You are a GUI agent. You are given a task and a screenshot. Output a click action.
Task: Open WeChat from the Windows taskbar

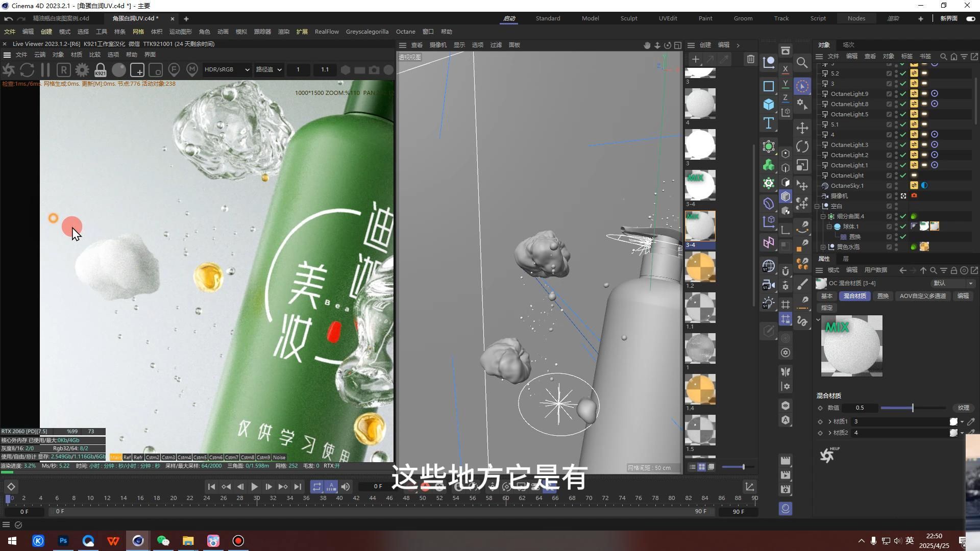[163, 541]
